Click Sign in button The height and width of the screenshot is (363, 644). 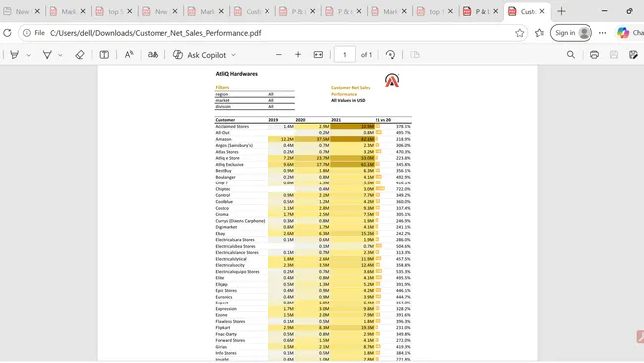click(x=571, y=33)
